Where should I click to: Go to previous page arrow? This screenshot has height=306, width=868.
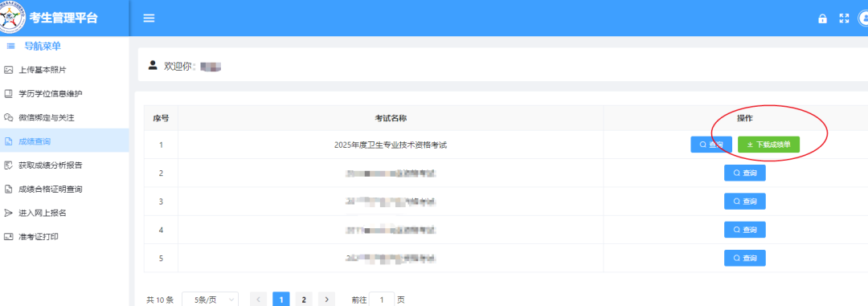click(x=259, y=300)
